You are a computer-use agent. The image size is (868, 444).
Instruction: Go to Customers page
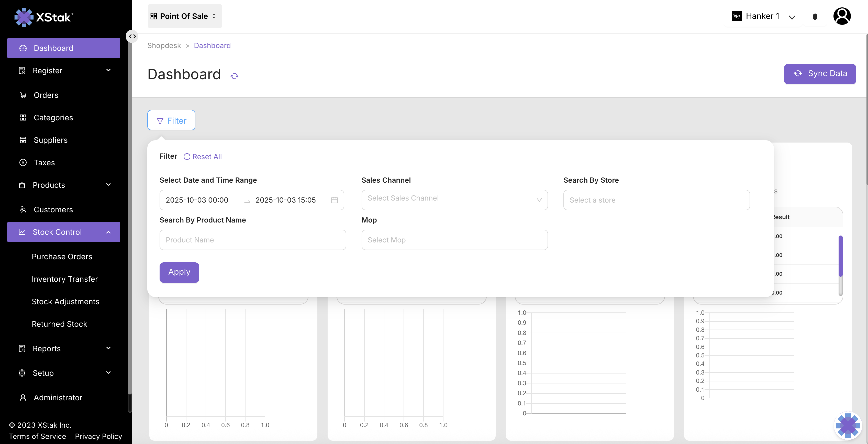point(53,209)
